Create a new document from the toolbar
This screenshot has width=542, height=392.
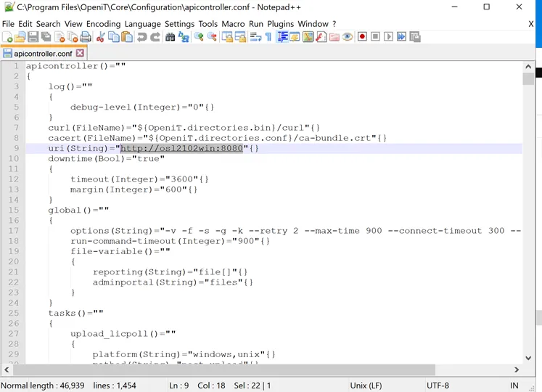pyautogui.click(x=7, y=37)
